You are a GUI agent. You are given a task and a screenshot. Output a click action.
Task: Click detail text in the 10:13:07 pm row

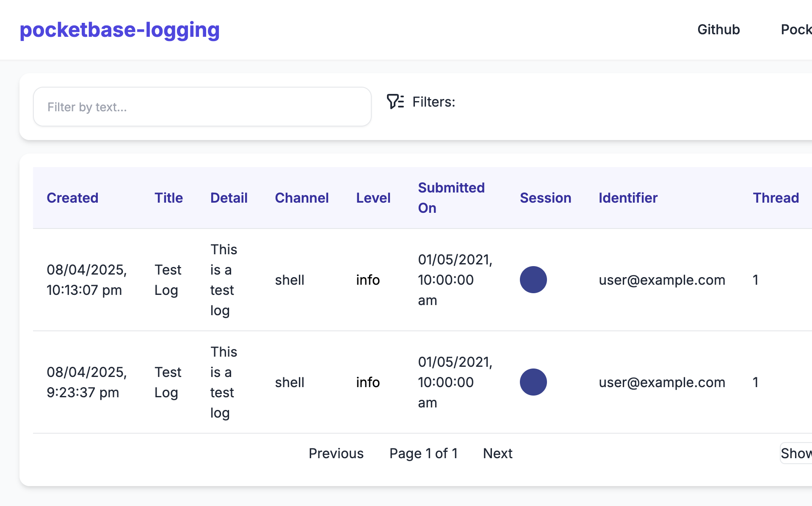(x=224, y=280)
